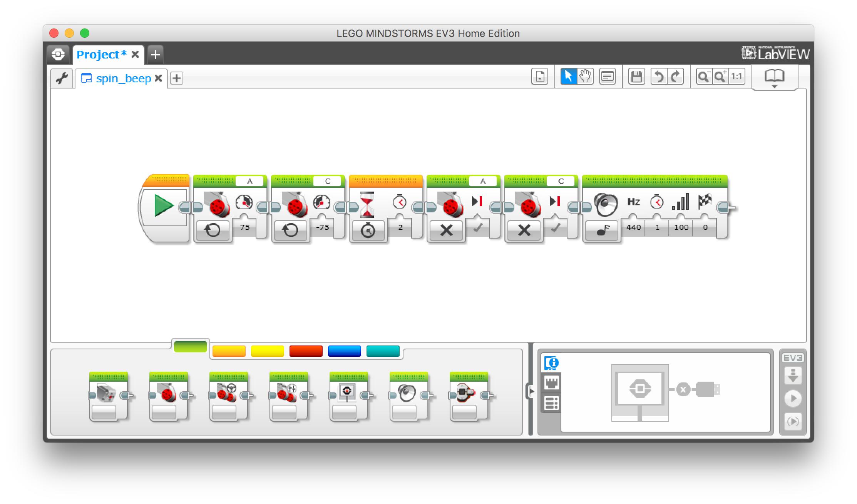
Task: Select the pointer Select tool
Action: 568,77
